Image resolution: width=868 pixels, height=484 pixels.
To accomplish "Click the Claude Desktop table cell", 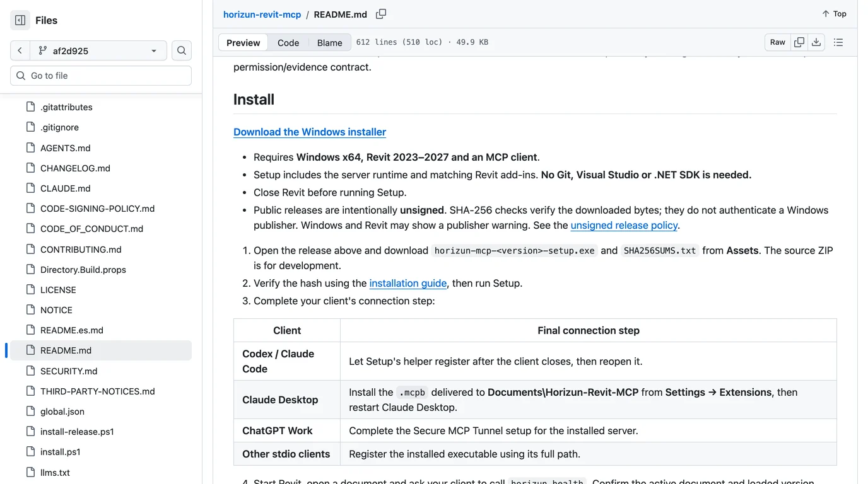I will tap(287, 400).
